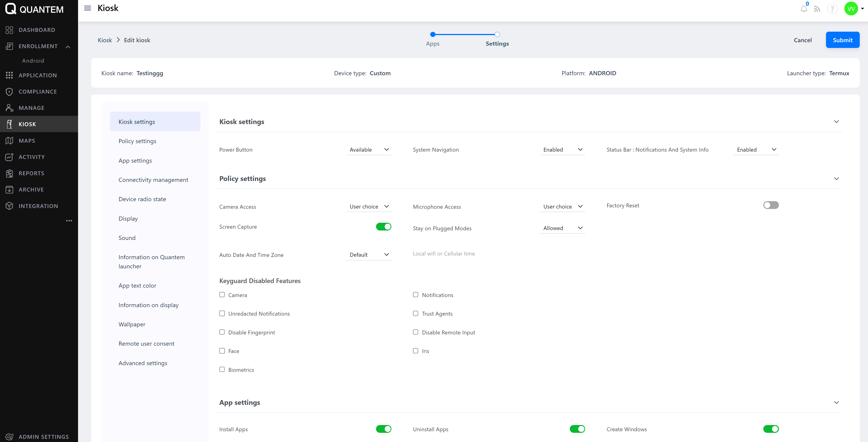868x442 pixels.
Task: Turn off the Screen Capture toggle
Action: tap(383, 227)
